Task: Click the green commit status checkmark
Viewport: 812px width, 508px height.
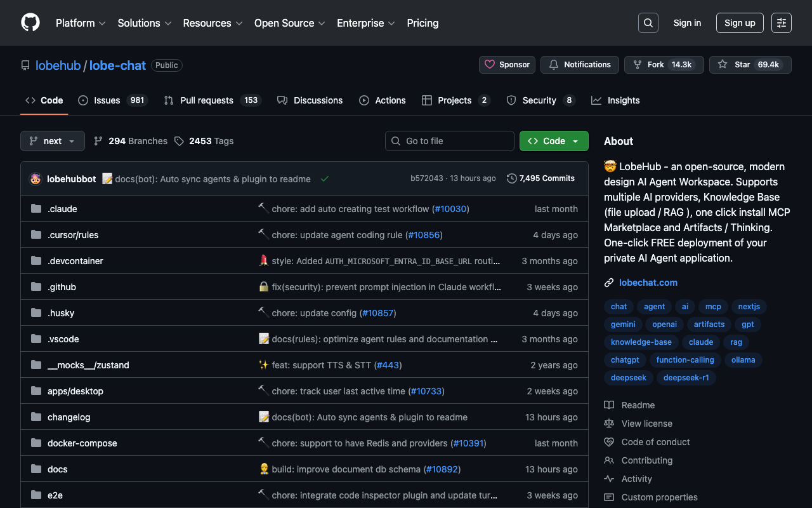Action: [x=325, y=179]
